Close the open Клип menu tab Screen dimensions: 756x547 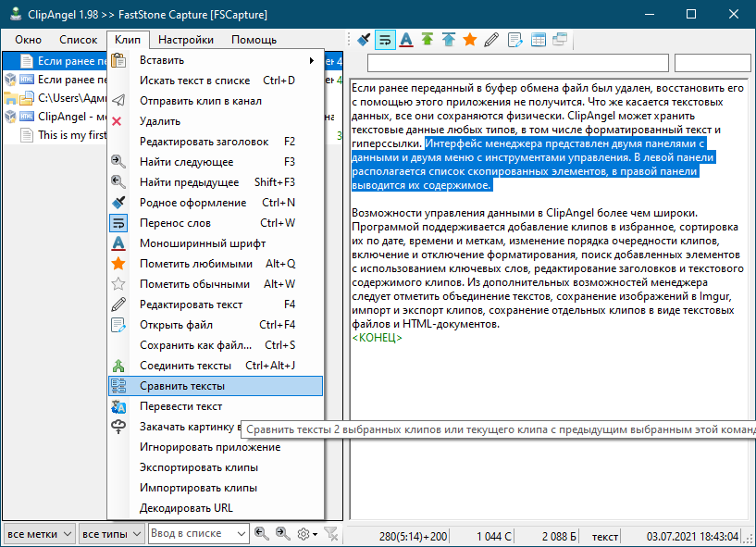click(128, 39)
